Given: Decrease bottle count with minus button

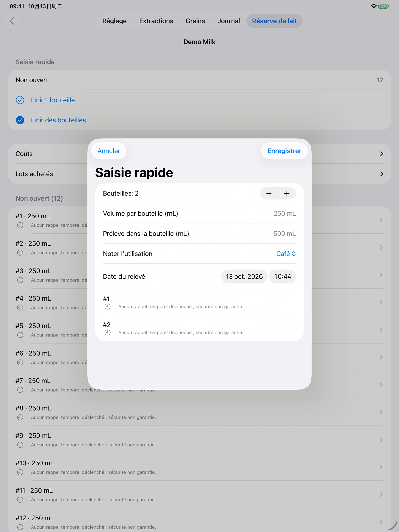Looking at the screenshot, I should 269,193.
